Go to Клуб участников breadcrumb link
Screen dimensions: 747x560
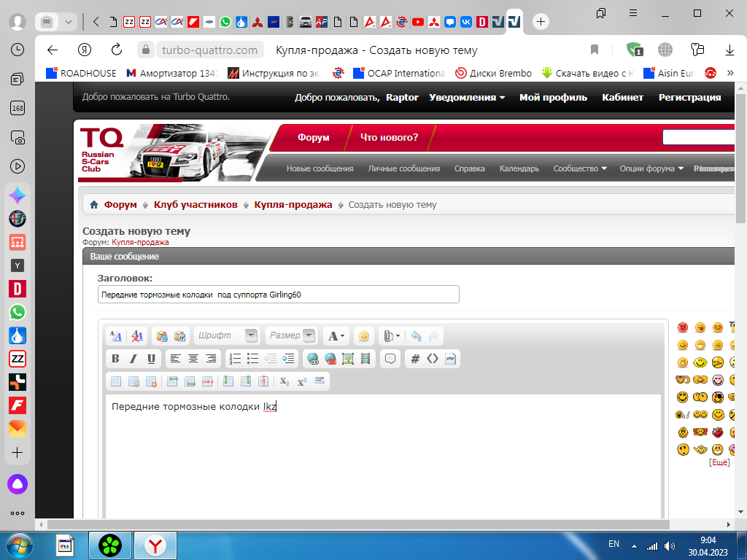[x=196, y=205]
